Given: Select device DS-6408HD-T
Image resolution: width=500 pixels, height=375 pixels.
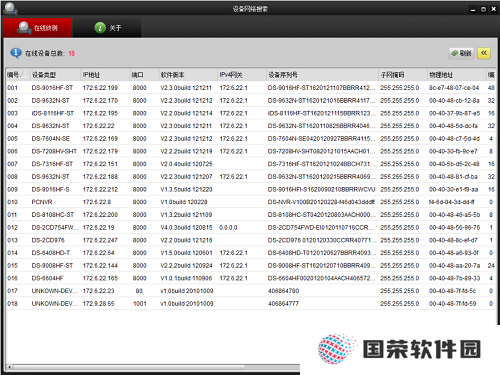Looking at the screenshot, I should click(51, 253).
